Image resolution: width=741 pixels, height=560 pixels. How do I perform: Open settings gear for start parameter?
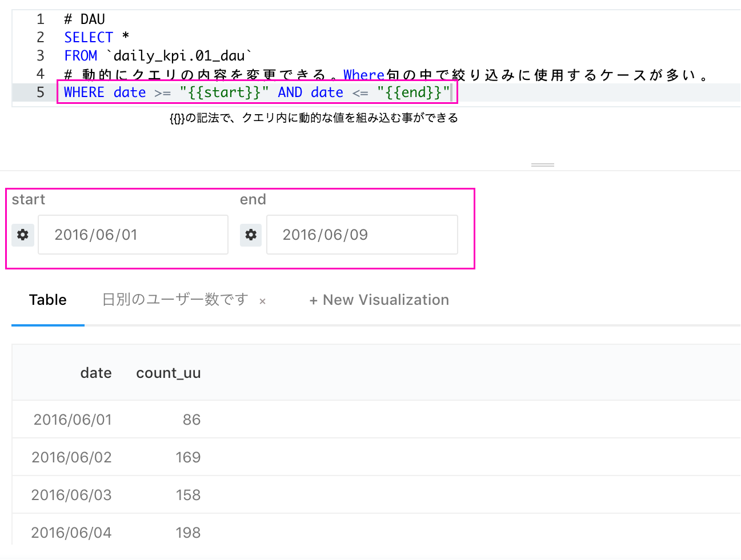(23, 235)
